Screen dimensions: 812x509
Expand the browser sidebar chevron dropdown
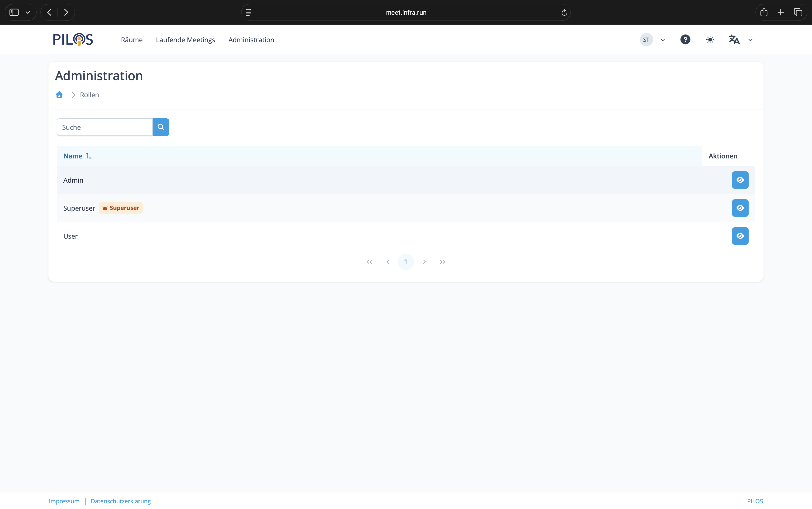coord(28,13)
